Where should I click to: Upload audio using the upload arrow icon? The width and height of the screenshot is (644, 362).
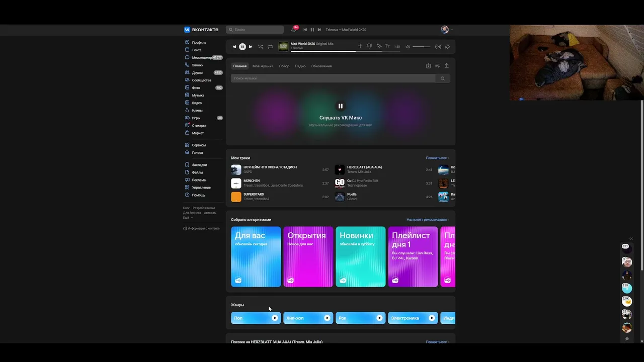point(446,66)
